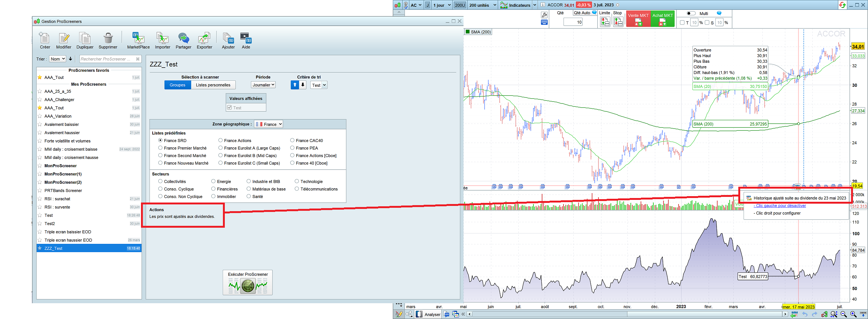Select the France CAC40 radio button
The width and height of the screenshot is (868, 319).
coord(292,141)
